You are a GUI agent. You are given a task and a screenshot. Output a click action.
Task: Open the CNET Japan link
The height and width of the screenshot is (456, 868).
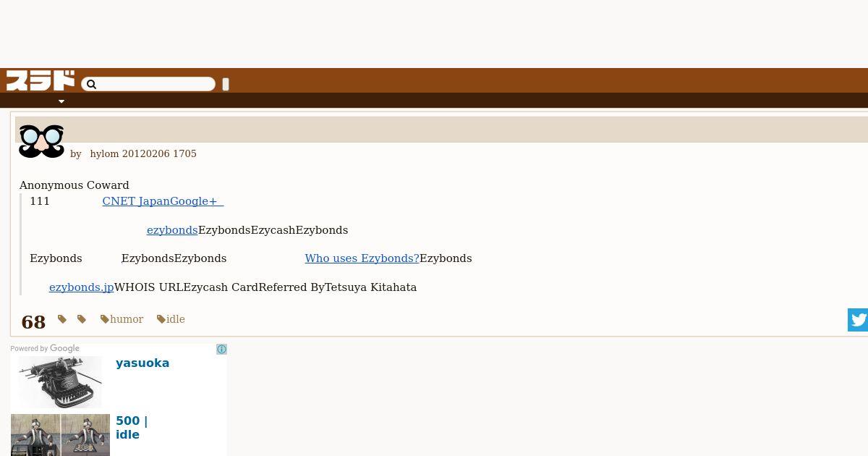click(x=163, y=201)
